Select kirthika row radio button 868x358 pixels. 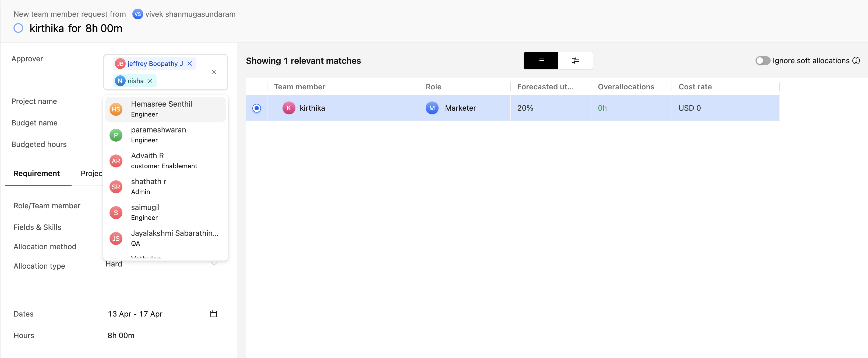pyautogui.click(x=256, y=108)
